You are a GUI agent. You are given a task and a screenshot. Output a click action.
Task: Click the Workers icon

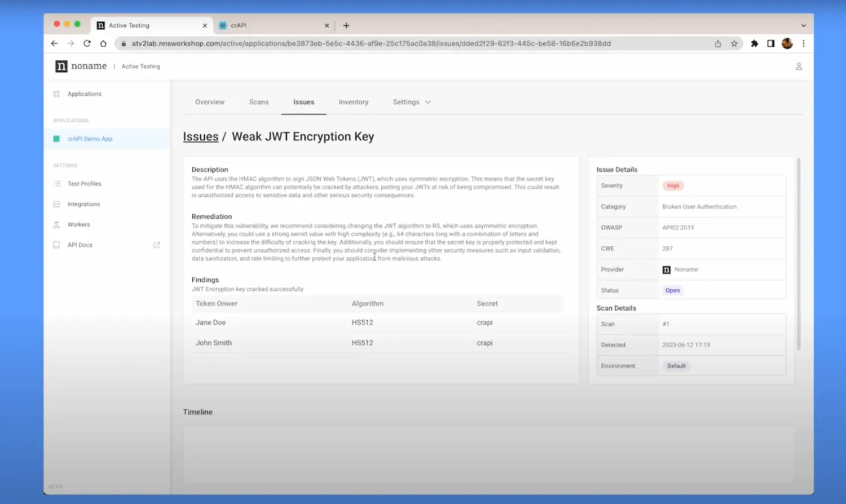[x=56, y=224]
